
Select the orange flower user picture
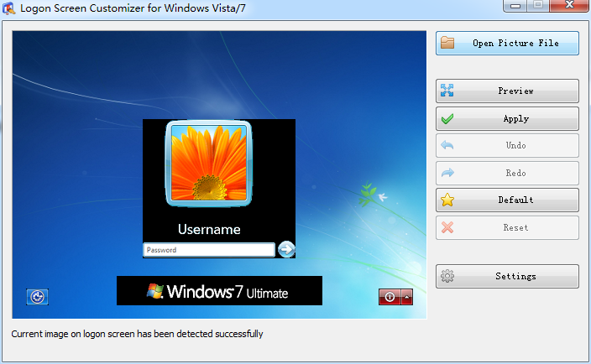pos(208,163)
